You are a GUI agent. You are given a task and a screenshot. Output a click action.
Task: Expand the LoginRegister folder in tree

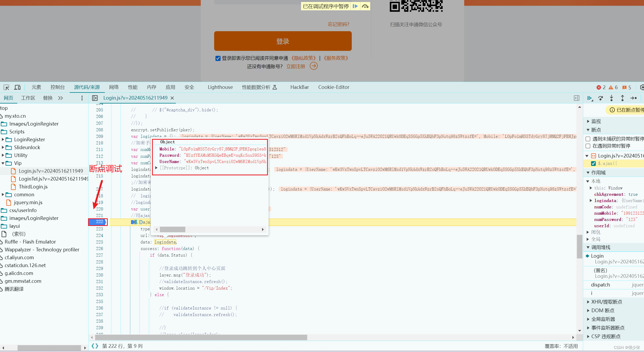tap(3, 139)
